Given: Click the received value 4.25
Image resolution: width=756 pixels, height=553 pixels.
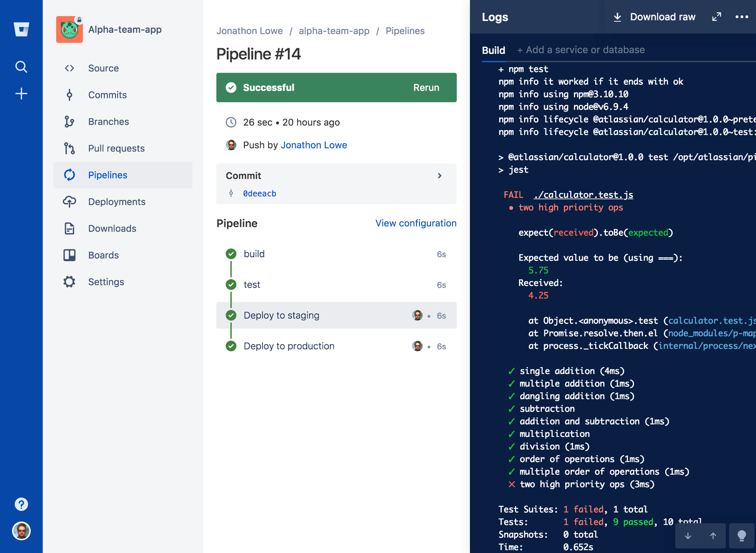Looking at the screenshot, I should (538, 296).
